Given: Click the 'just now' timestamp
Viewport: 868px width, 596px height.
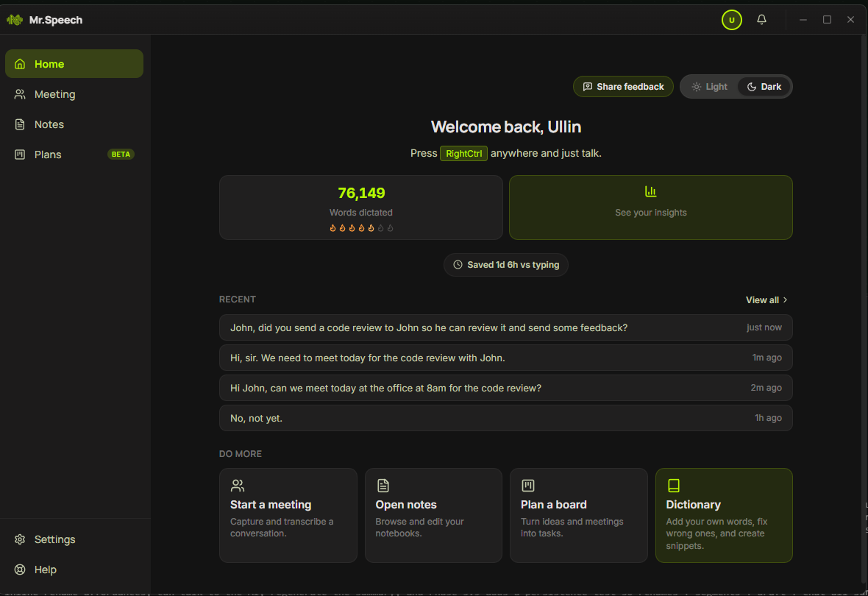Looking at the screenshot, I should pyautogui.click(x=764, y=327).
